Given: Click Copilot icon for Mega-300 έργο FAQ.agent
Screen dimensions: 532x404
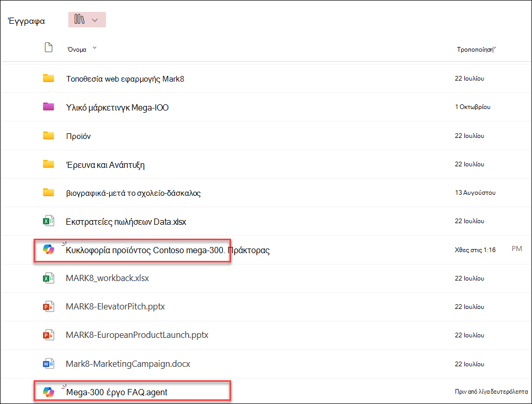Looking at the screenshot, I should point(49,392).
